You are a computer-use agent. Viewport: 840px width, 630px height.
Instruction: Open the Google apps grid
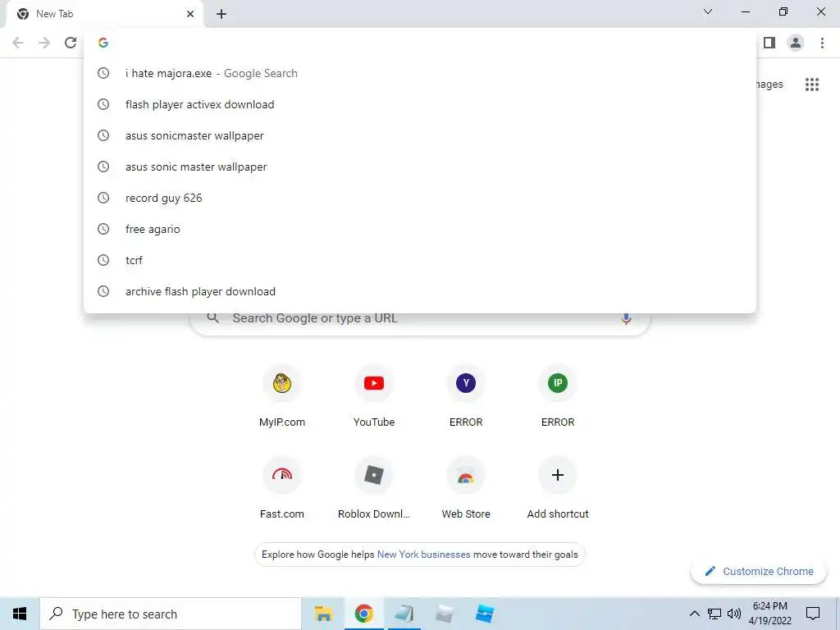pos(811,84)
